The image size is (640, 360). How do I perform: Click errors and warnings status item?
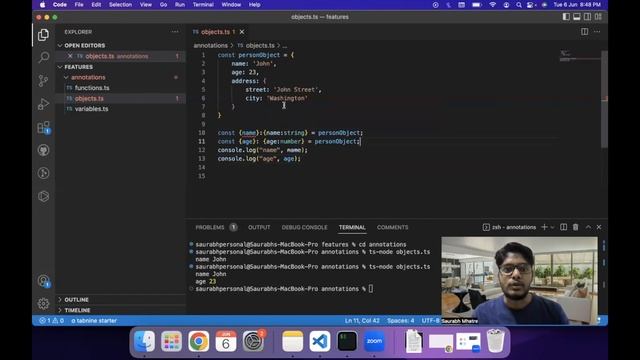point(51,320)
